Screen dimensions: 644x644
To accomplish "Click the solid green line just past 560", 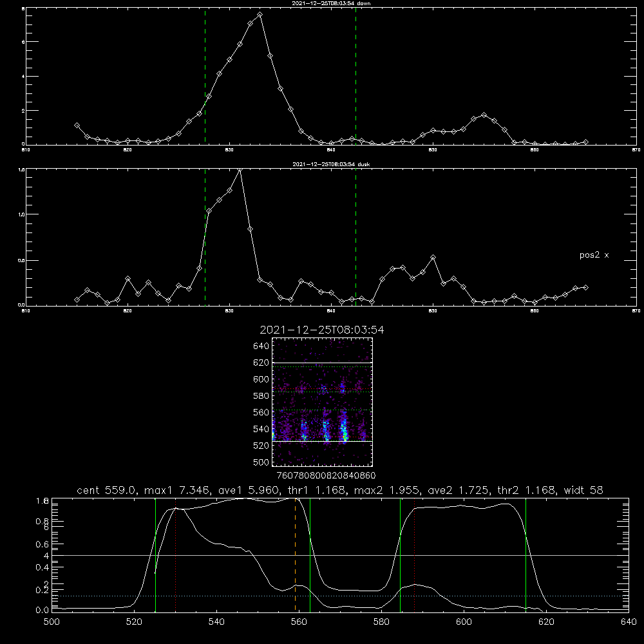I will click(x=310, y=554).
